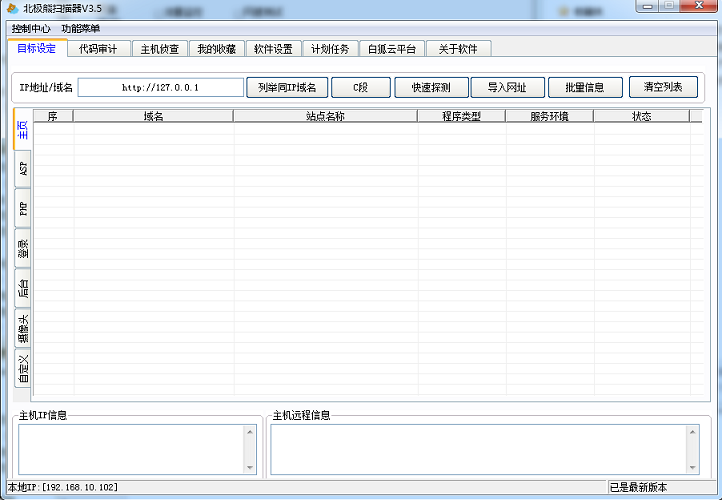Select the 计划任务 tab
The width and height of the screenshot is (722, 500).
tap(330, 49)
